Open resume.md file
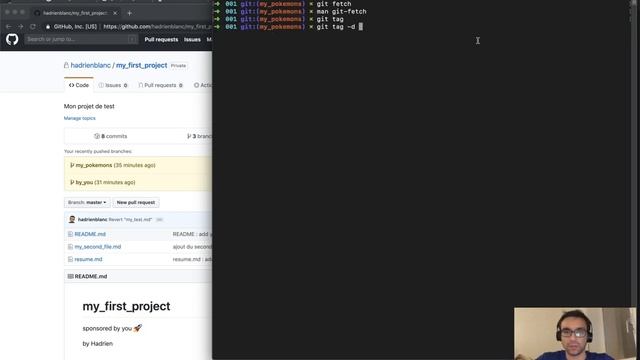 pyautogui.click(x=88, y=260)
